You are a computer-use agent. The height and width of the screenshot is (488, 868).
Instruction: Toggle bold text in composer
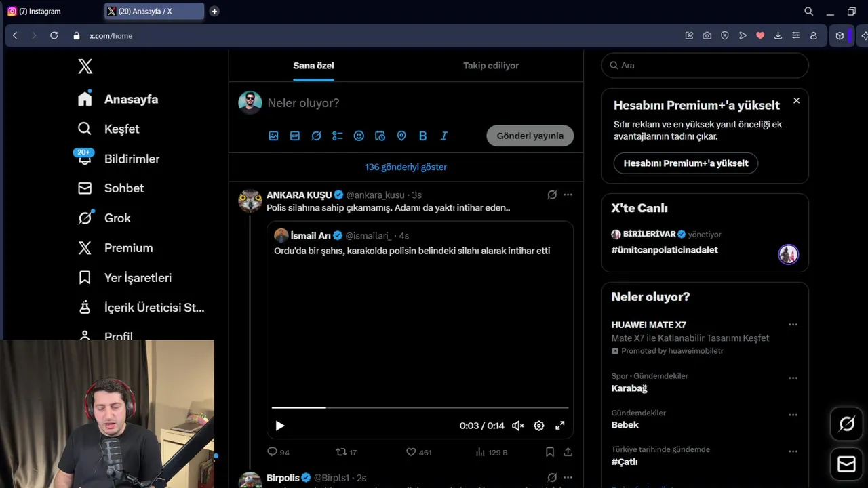pos(422,136)
